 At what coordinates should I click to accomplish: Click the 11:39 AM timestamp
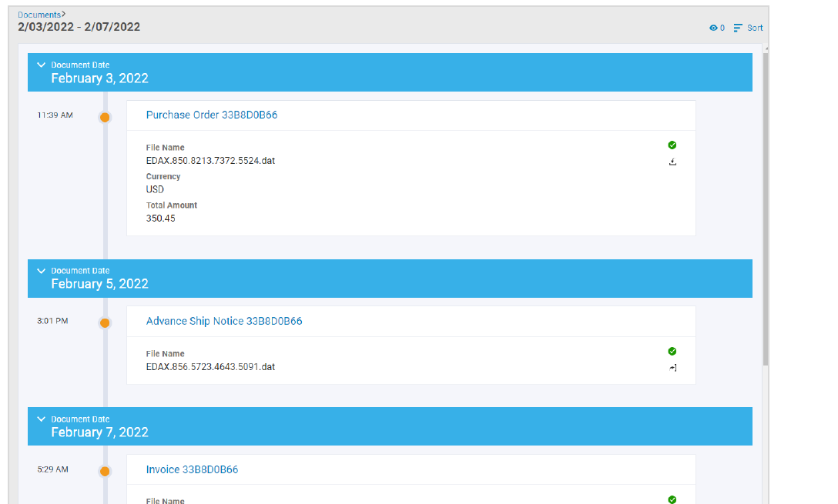point(55,115)
